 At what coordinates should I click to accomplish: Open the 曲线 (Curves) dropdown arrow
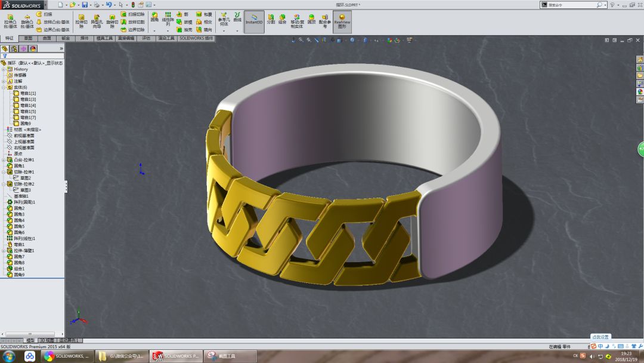click(236, 30)
